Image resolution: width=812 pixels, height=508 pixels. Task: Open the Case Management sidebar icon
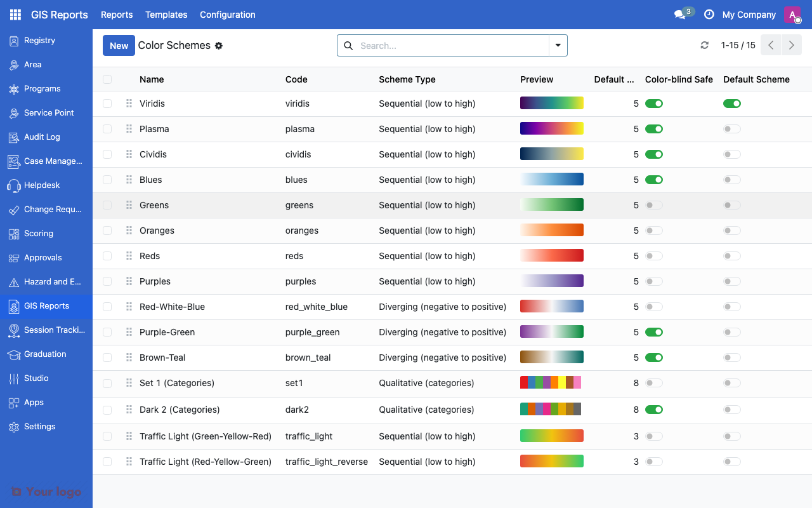[x=14, y=161]
